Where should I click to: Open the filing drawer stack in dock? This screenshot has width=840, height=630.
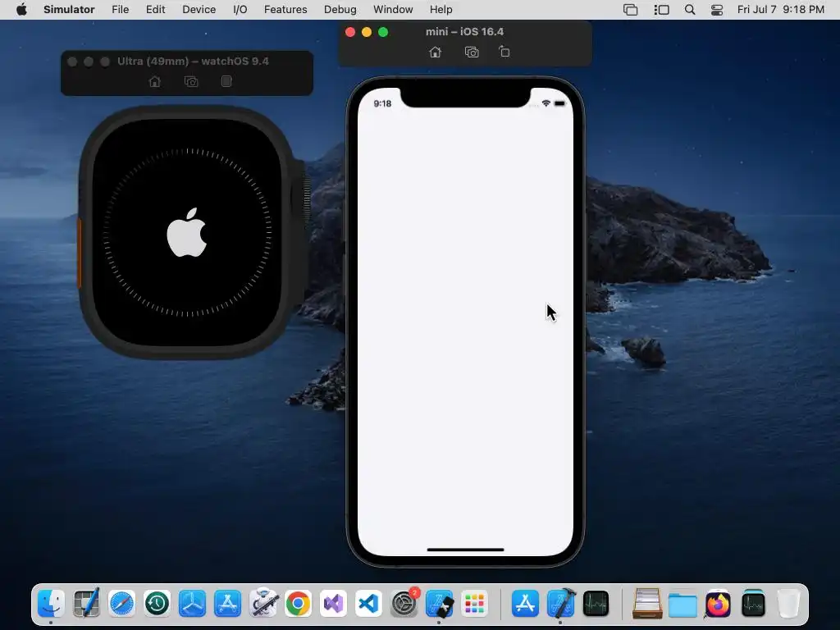(x=647, y=604)
